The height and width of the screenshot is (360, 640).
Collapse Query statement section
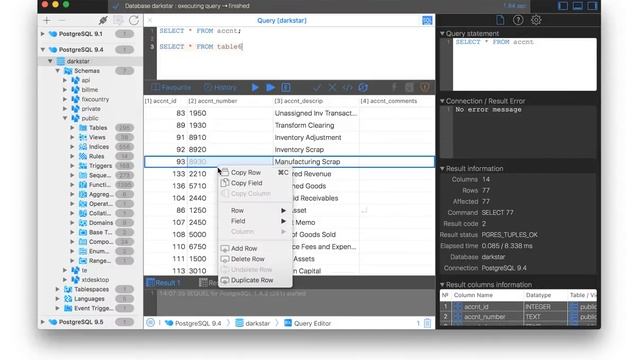(442, 33)
